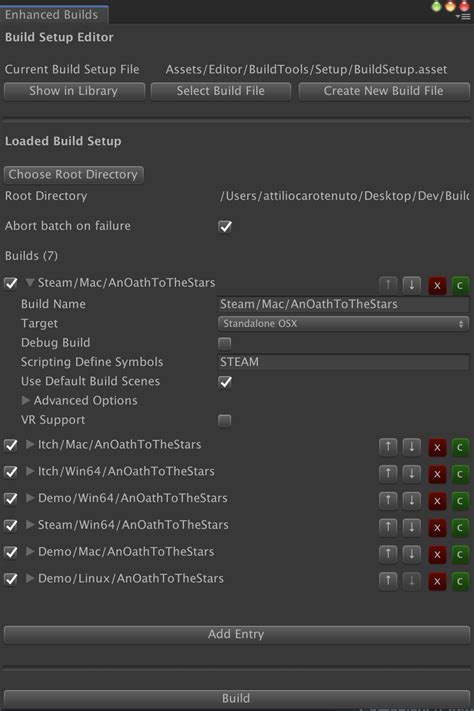Clone the Demo/Linux build entry

click(x=460, y=581)
